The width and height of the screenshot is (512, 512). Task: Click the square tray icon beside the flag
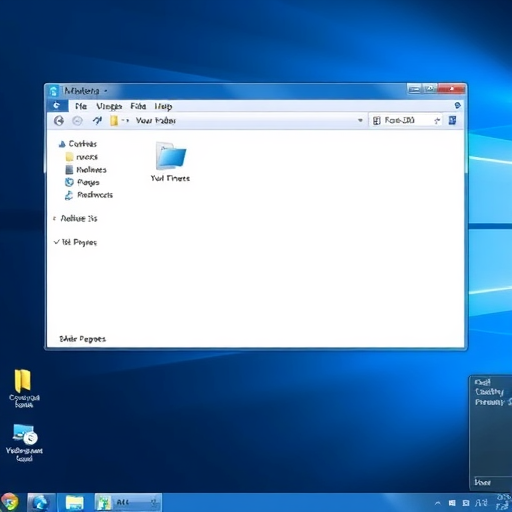tap(466, 503)
